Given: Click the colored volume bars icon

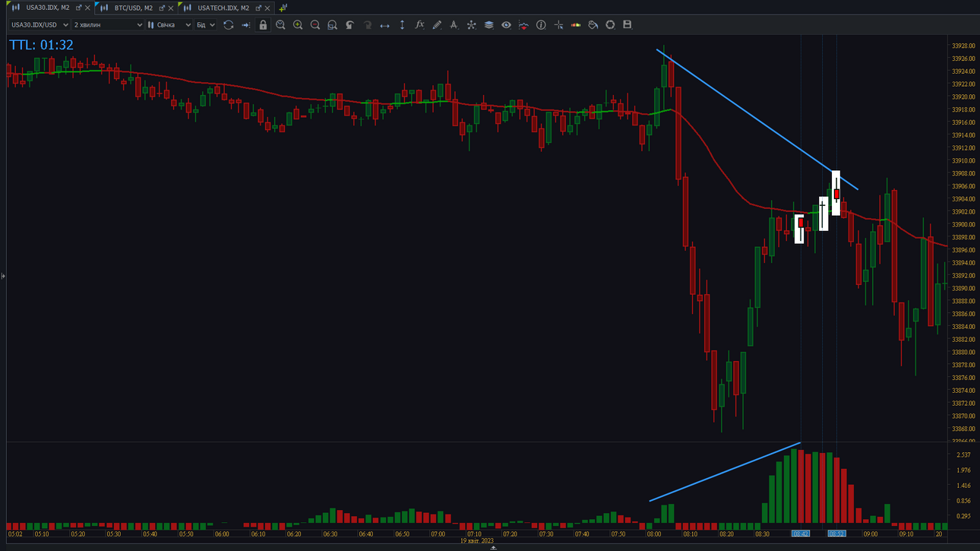Looking at the screenshot, I should [576, 25].
